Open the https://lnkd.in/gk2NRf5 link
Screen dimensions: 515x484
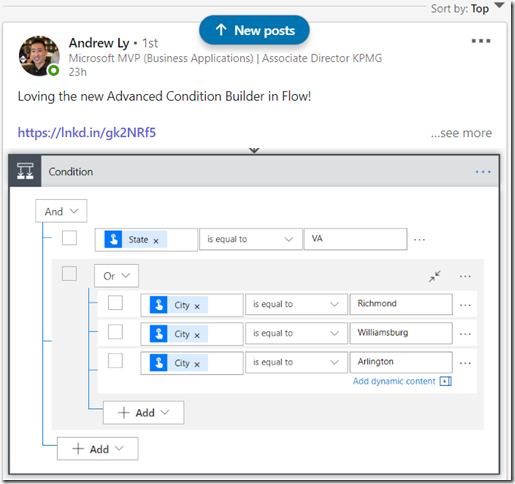pos(87,132)
